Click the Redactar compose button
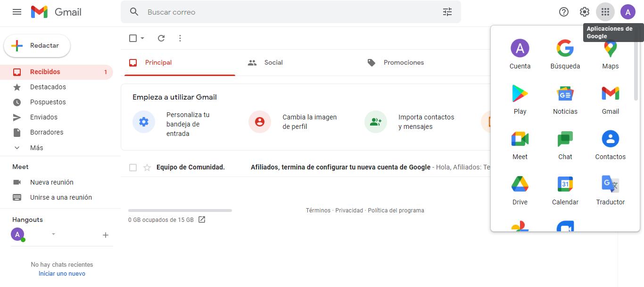 coord(37,46)
